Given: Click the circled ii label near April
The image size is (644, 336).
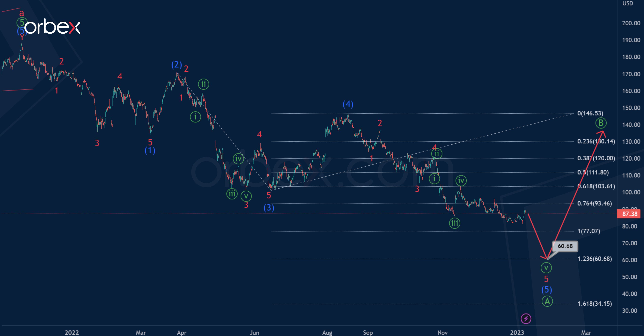Looking at the screenshot, I should pyautogui.click(x=204, y=84).
